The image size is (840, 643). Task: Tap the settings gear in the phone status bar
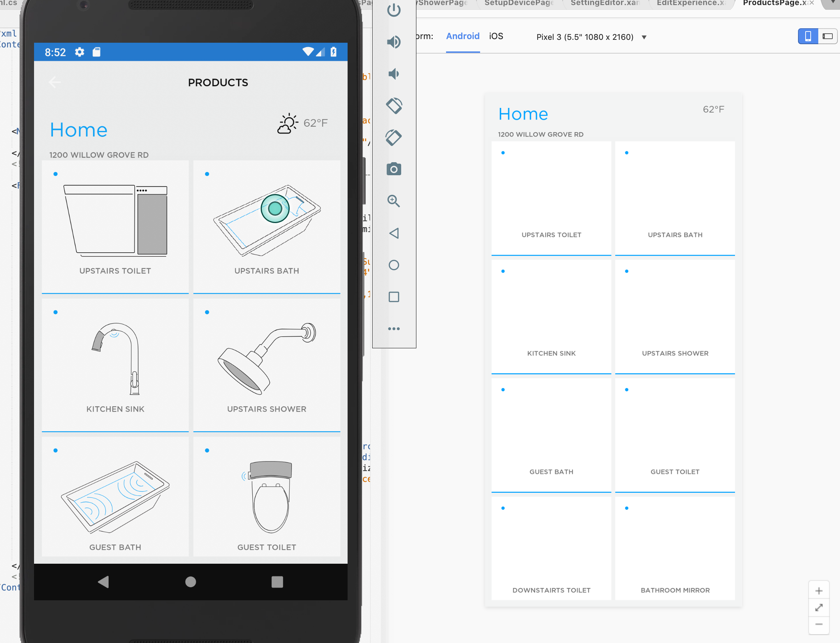80,52
